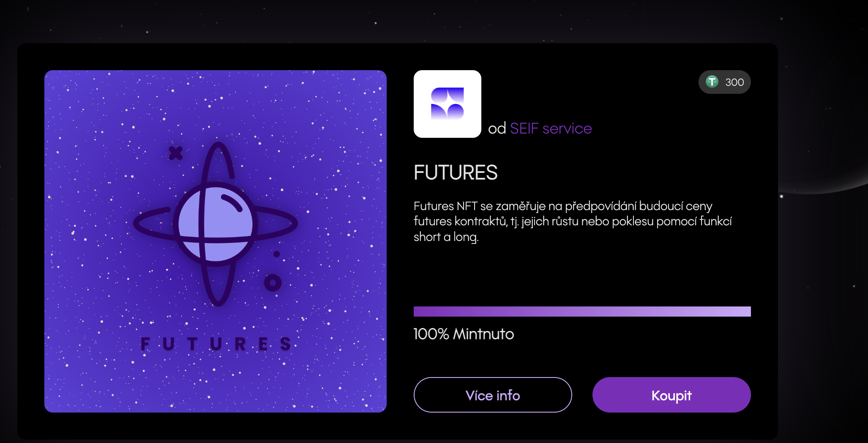Screen dimensions: 868x443
Task: Click the 100% Mintnuto label
Action: (464, 334)
